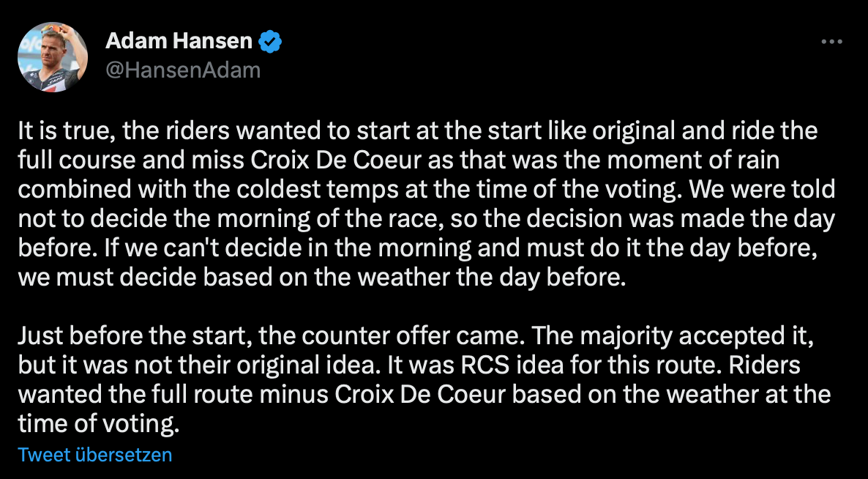Click the blue verified badge
Viewport: 868px width, 479px height.
pyautogui.click(x=271, y=42)
